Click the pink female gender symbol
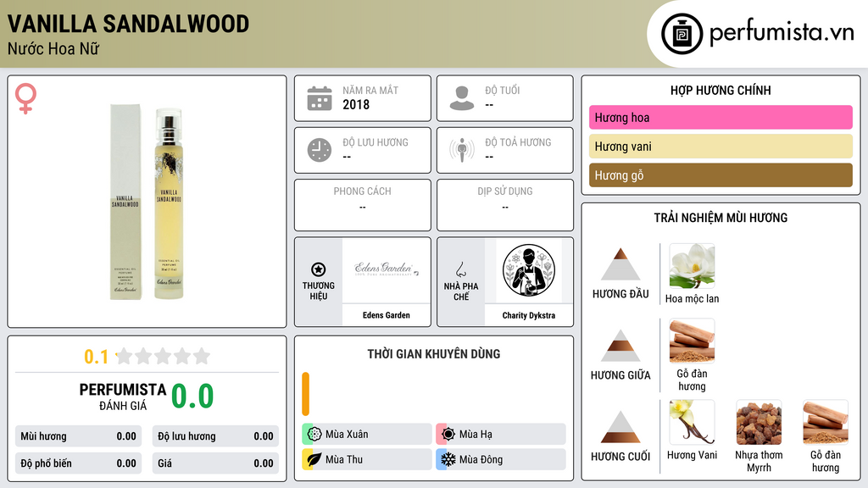 coord(25,98)
